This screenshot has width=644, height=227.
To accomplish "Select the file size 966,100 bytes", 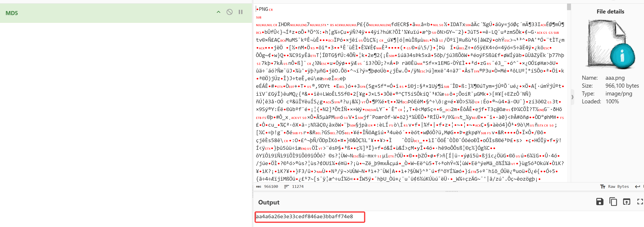I will pyautogui.click(x=622, y=86).
